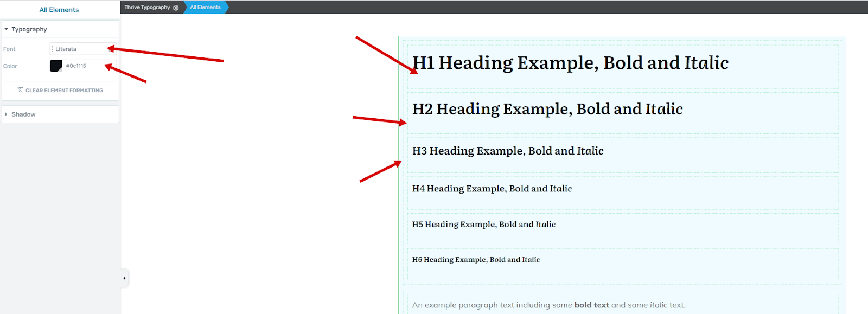Collapse the sidebar with the arrow handle
Image resolution: width=868 pixels, height=314 pixels.
(124, 278)
